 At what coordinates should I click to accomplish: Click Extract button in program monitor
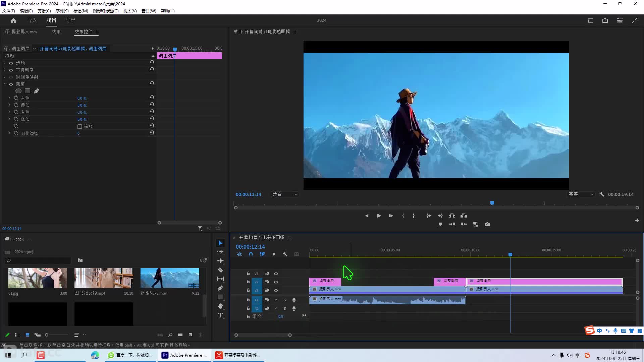464,216
